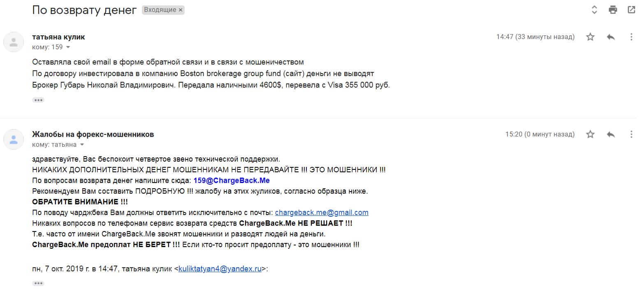Viewport: 644px width, 303px height.
Task: Reply to the Жалобы на форекс-мошенников message
Action: pyautogui.click(x=611, y=134)
